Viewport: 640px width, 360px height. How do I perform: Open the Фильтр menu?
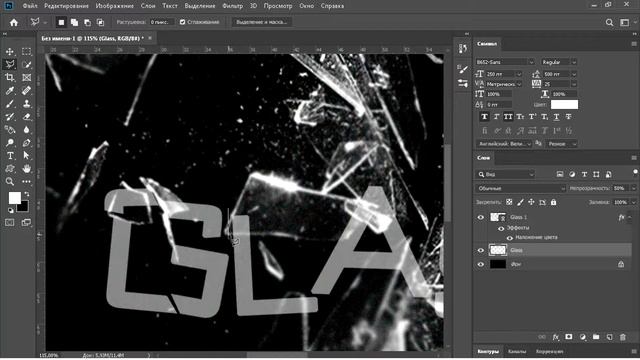click(233, 6)
